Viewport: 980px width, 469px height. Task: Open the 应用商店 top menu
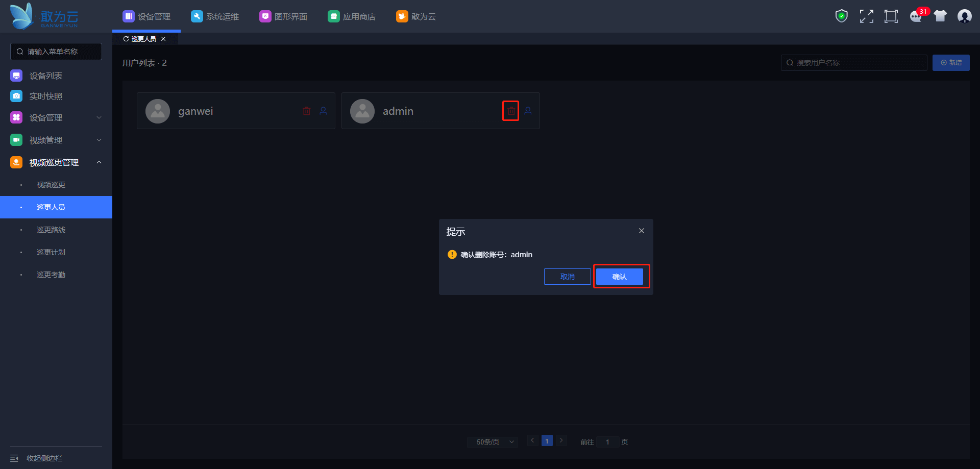(352, 16)
